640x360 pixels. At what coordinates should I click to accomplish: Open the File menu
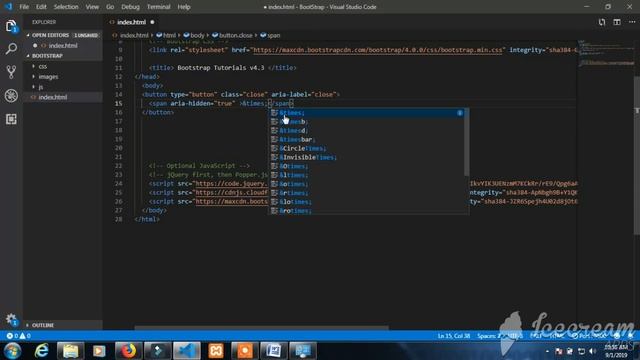click(x=24, y=7)
